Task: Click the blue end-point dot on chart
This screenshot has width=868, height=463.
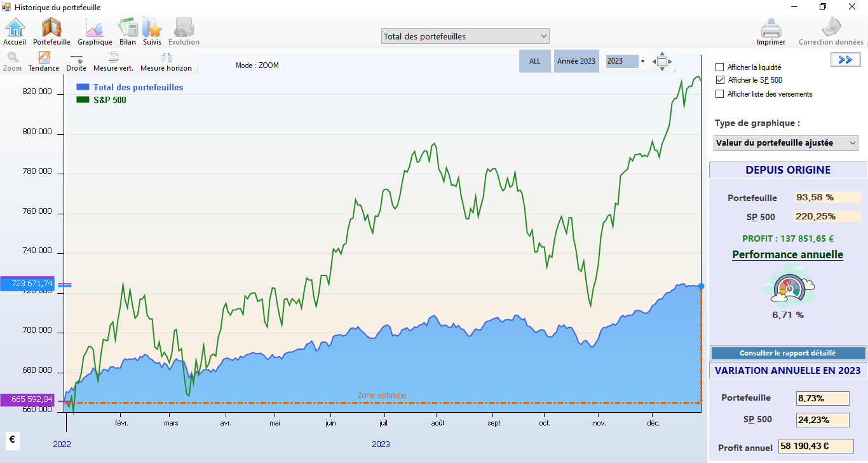Action: (701, 286)
